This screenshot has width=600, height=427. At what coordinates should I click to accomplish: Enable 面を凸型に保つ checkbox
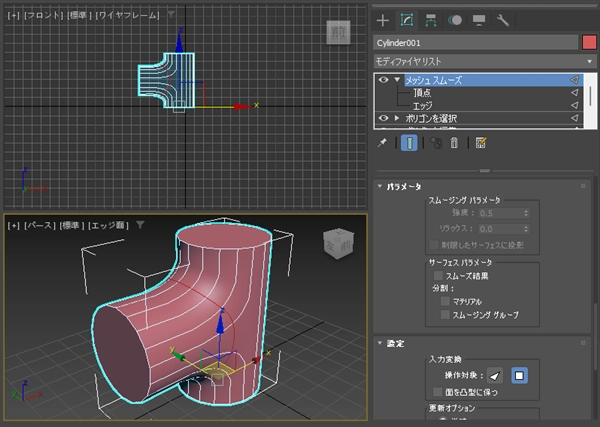(438, 392)
